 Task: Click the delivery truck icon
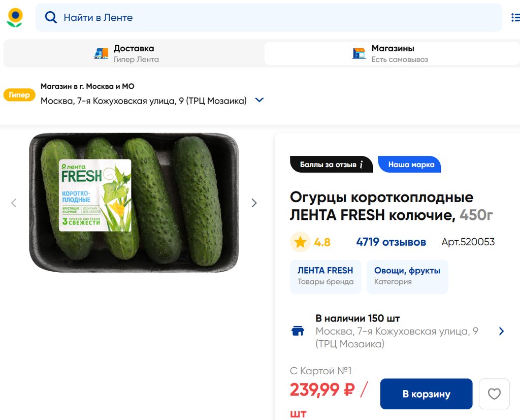(101, 53)
